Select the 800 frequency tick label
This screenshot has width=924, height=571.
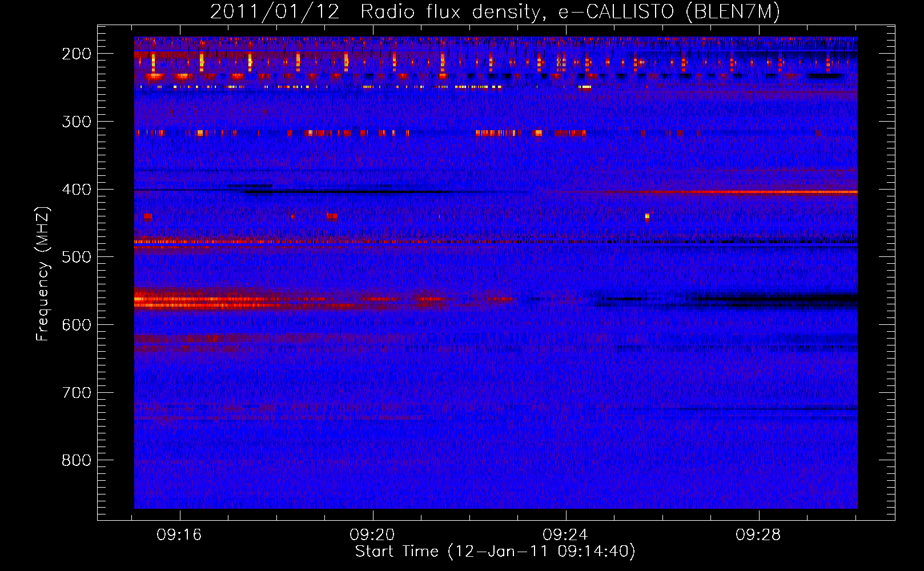[76, 460]
